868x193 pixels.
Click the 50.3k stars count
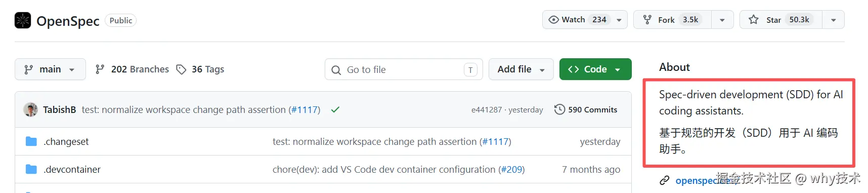[x=799, y=20]
